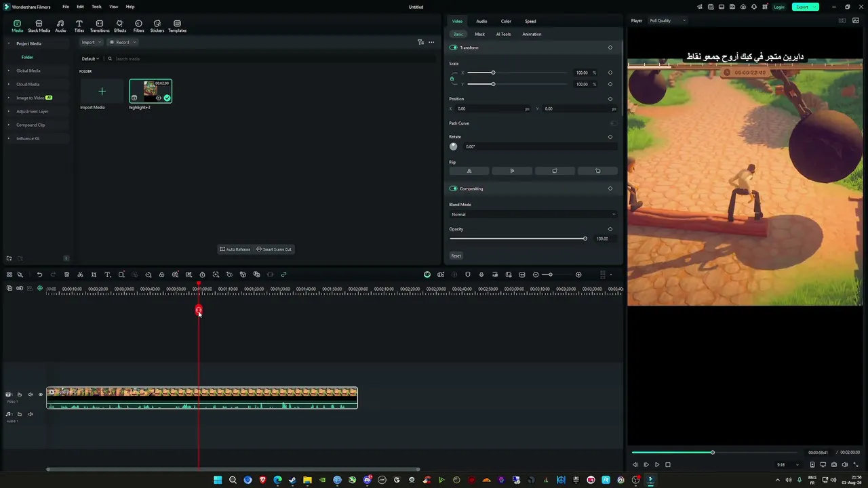Open the File menu
The height and width of the screenshot is (488, 868).
coord(66,7)
